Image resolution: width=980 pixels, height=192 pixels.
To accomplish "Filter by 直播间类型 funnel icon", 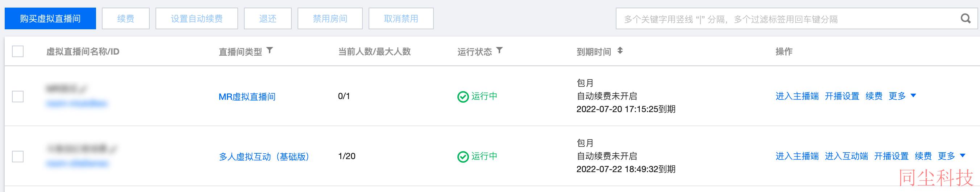I will click(270, 51).
